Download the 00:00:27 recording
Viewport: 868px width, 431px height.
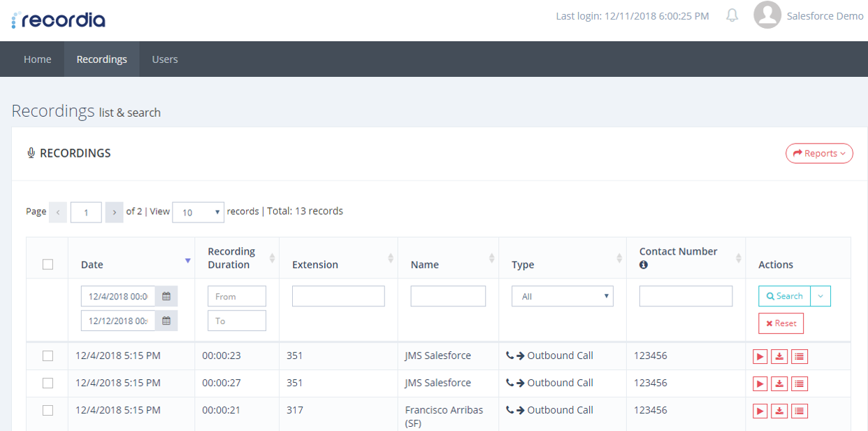click(780, 383)
